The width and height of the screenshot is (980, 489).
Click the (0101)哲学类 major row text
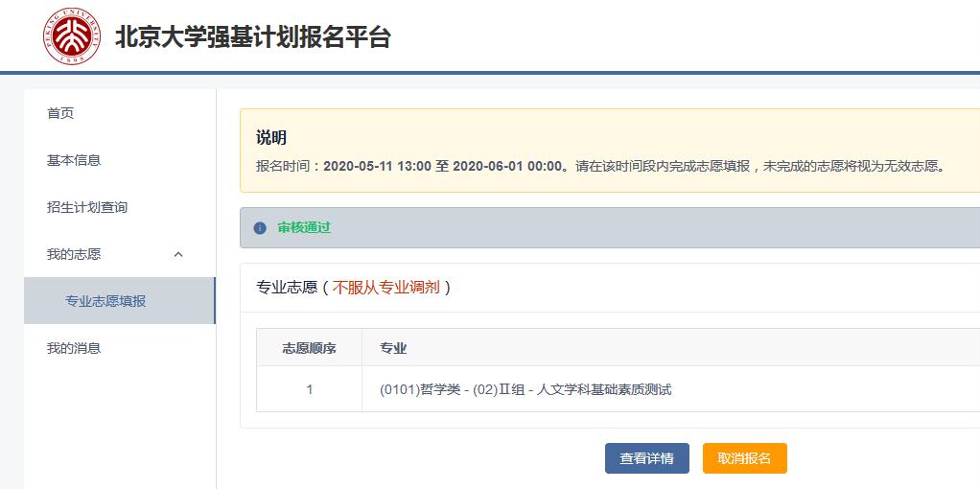[x=525, y=389]
